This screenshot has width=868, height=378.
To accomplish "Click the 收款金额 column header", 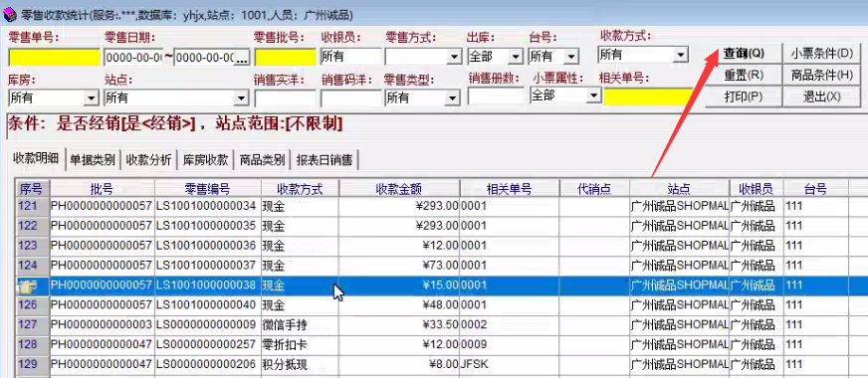I will pos(399,189).
